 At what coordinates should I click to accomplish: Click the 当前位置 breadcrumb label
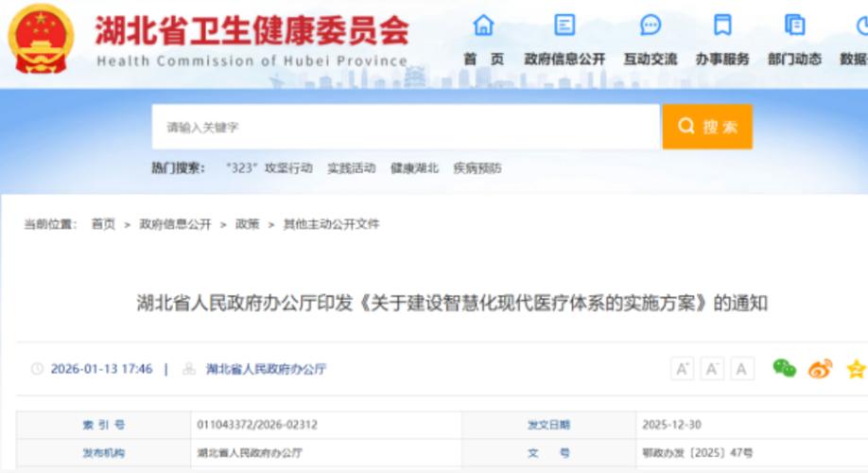pyautogui.click(x=50, y=224)
